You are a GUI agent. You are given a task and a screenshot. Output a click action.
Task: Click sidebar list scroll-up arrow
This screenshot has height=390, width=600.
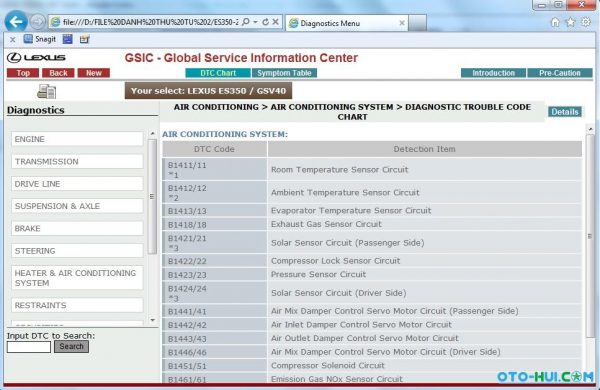[x=153, y=134]
